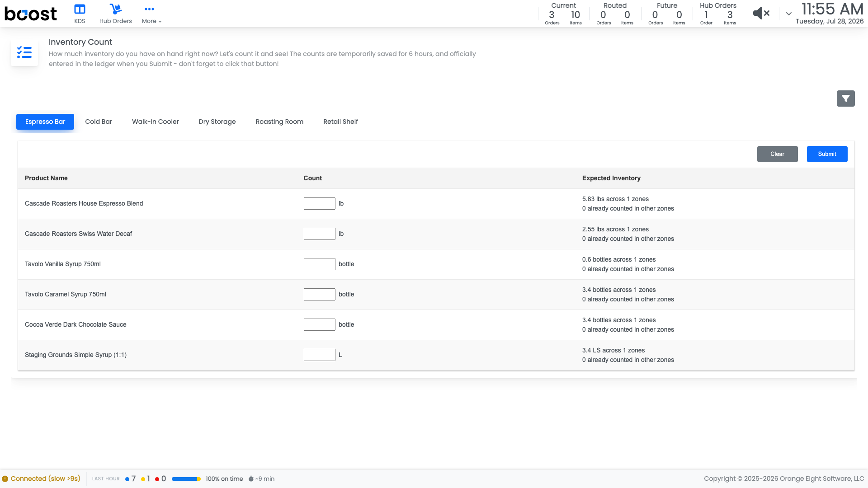
Task: Click Tavolo Vanilla Syrup 750ml name
Action: coord(63,264)
